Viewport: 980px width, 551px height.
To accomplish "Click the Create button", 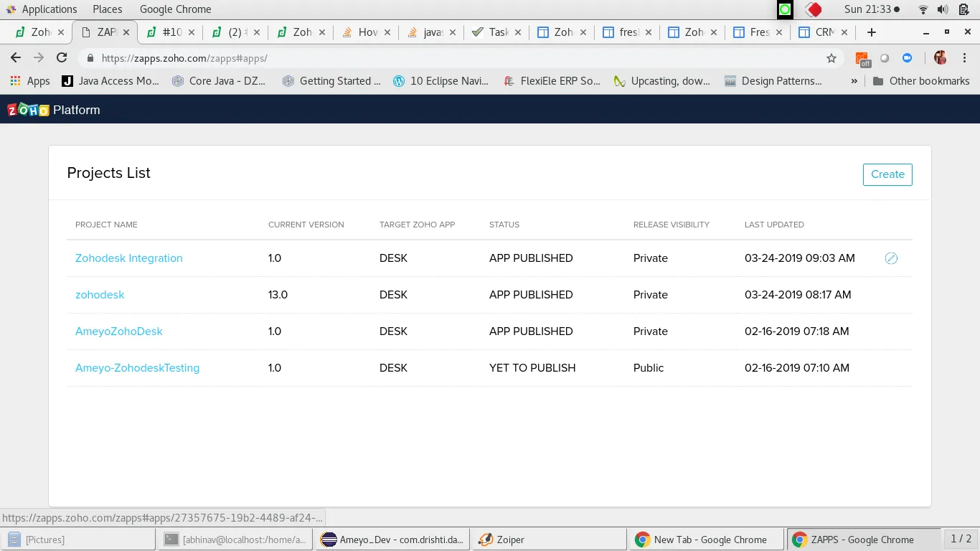I will pyautogui.click(x=887, y=174).
